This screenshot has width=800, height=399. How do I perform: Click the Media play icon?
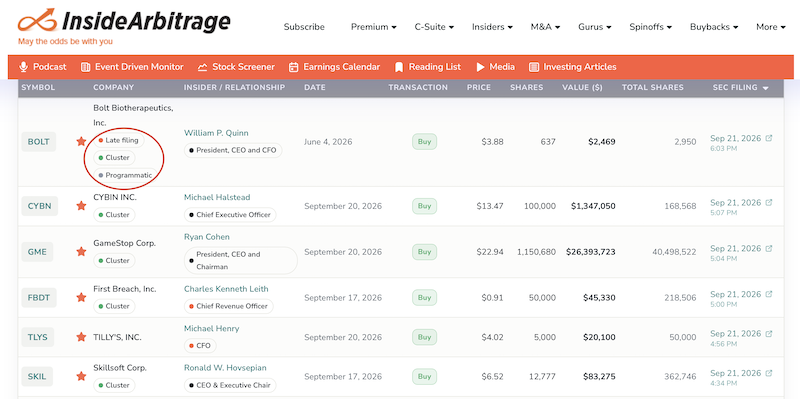coord(480,67)
